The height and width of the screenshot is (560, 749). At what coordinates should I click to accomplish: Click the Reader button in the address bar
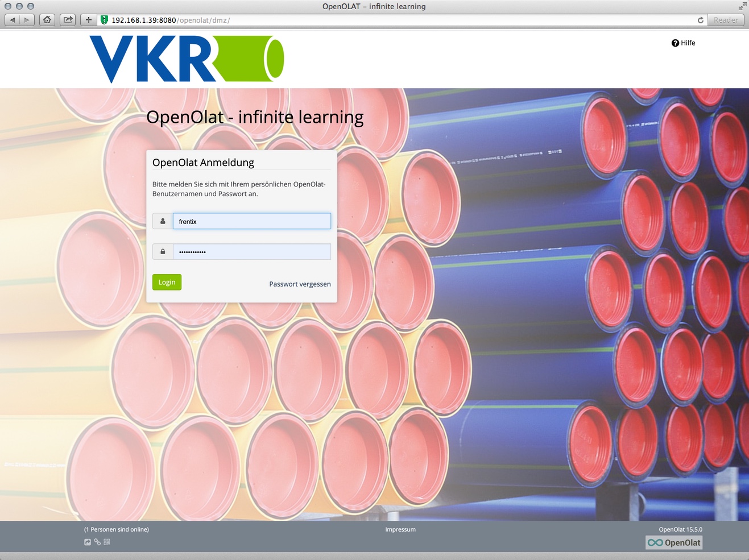click(726, 20)
